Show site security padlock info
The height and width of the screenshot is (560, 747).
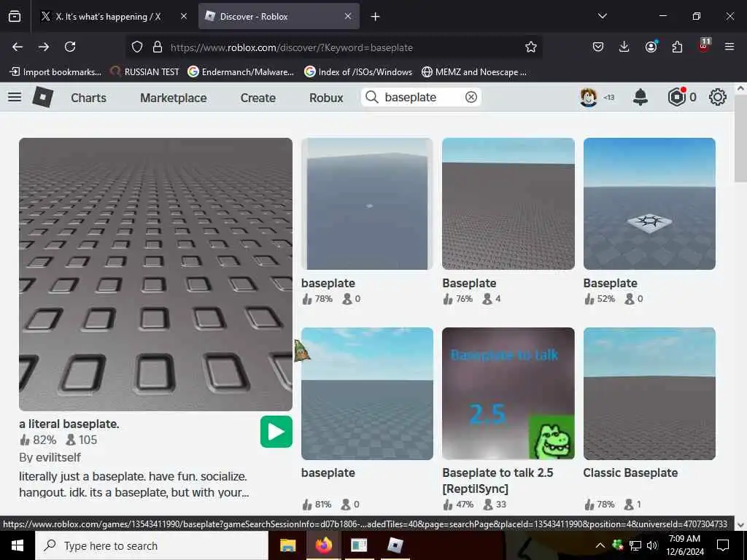pyautogui.click(x=158, y=47)
